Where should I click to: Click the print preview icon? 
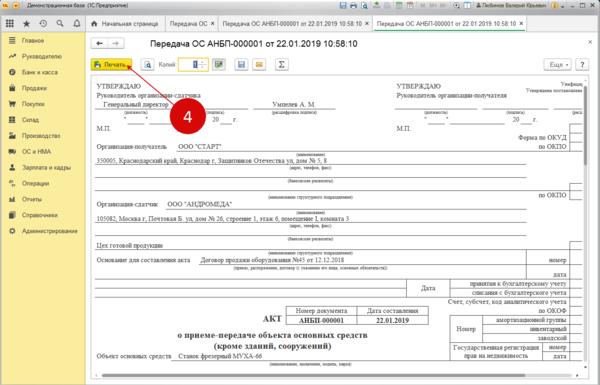click(x=147, y=65)
